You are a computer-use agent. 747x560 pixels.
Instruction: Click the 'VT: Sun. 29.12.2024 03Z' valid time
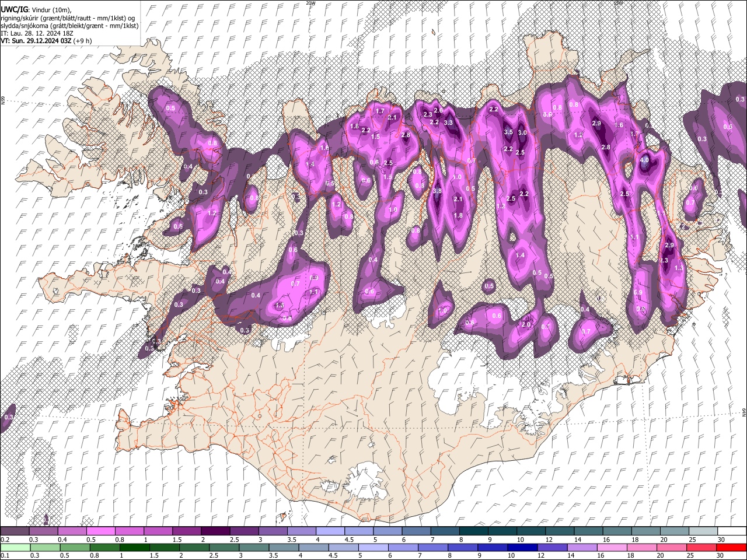[x=37, y=41]
